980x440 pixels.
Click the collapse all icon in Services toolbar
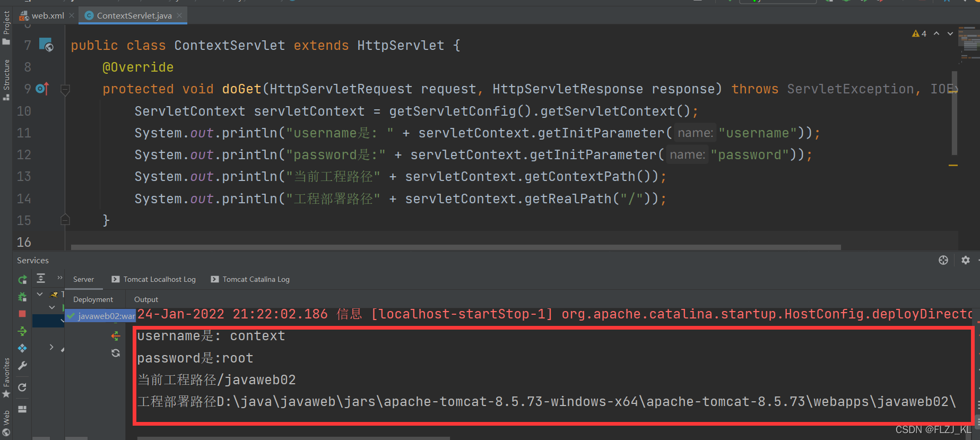tap(41, 278)
